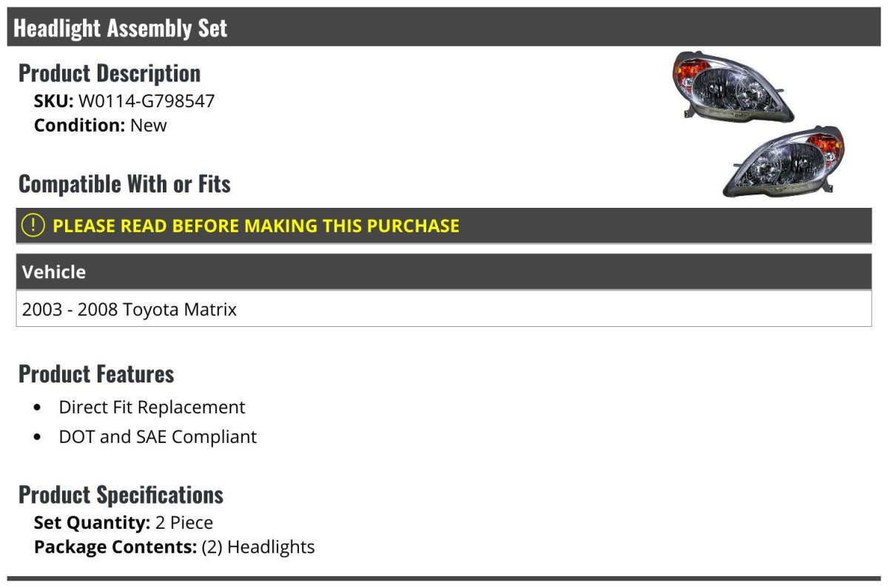Click the DOT and SAE Compliant bullet item

point(158,437)
